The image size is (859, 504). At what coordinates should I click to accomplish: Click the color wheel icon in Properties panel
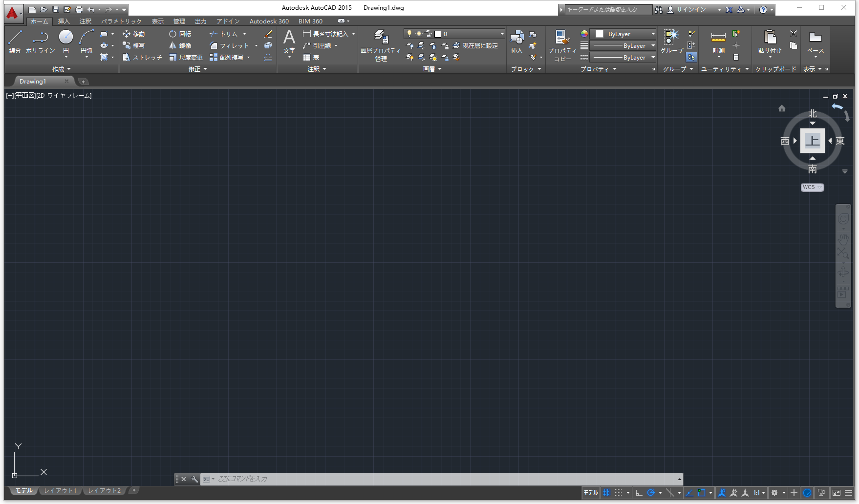(584, 34)
